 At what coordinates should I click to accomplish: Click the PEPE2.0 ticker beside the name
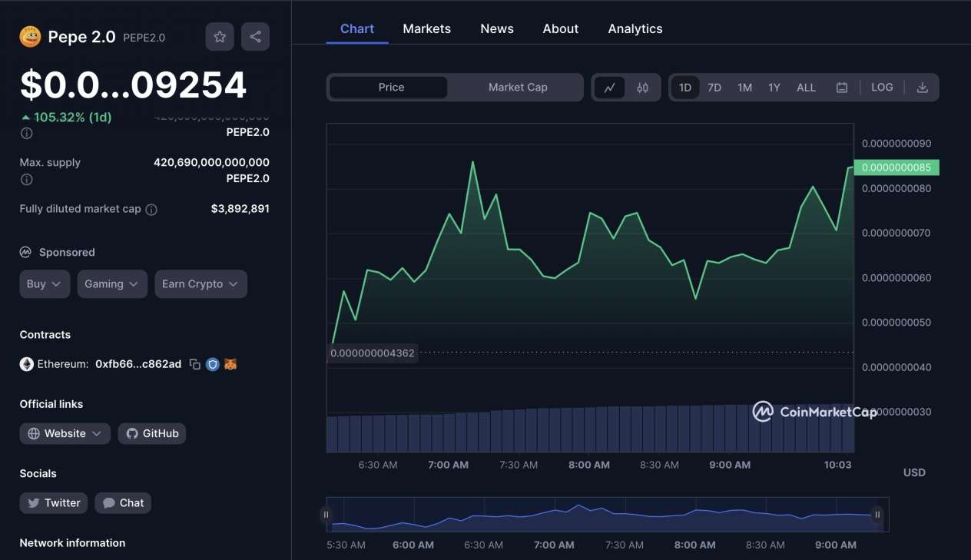(x=144, y=38)
